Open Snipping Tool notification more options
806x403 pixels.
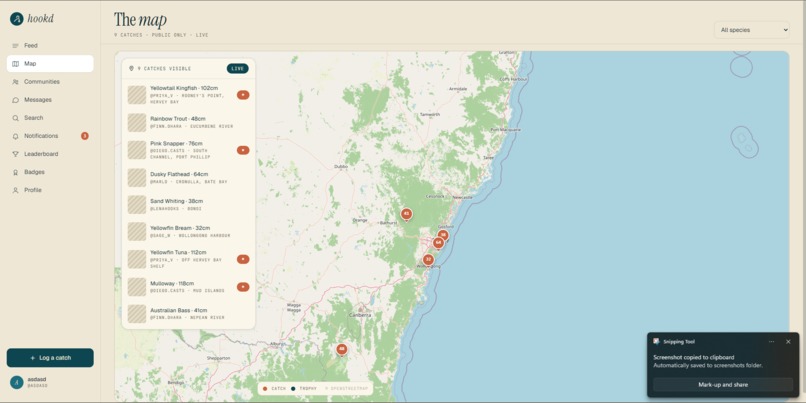click(x=772, y=341)
